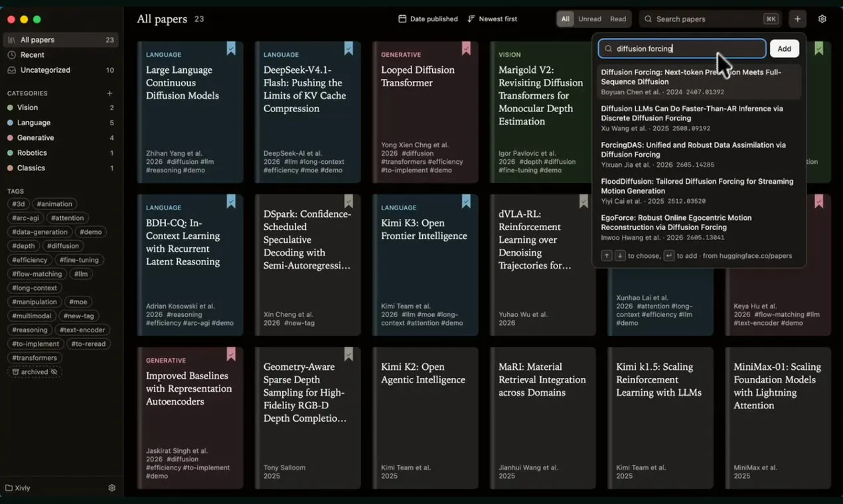Open the Robotics category

(x=60, y=153)
